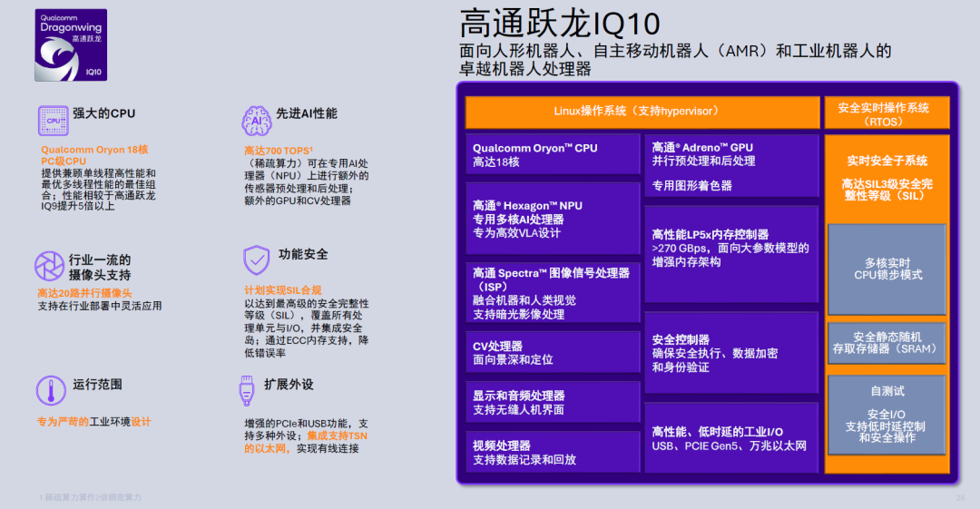The width and height of the screenshot is (980, 509).
Task: Select the 行业一流的摄像头支持 heading
Action: (100, 268)
